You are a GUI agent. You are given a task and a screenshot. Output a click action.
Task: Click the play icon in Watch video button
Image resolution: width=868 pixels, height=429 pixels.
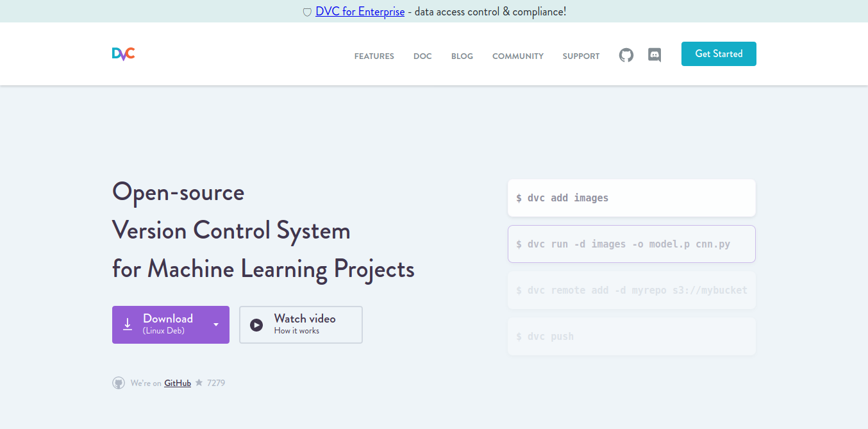tap(256, 325)
